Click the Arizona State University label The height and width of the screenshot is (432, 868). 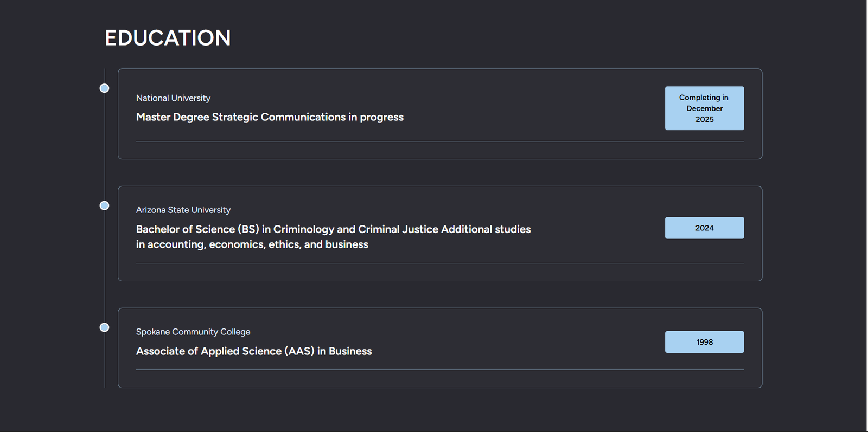coord(183,210)
